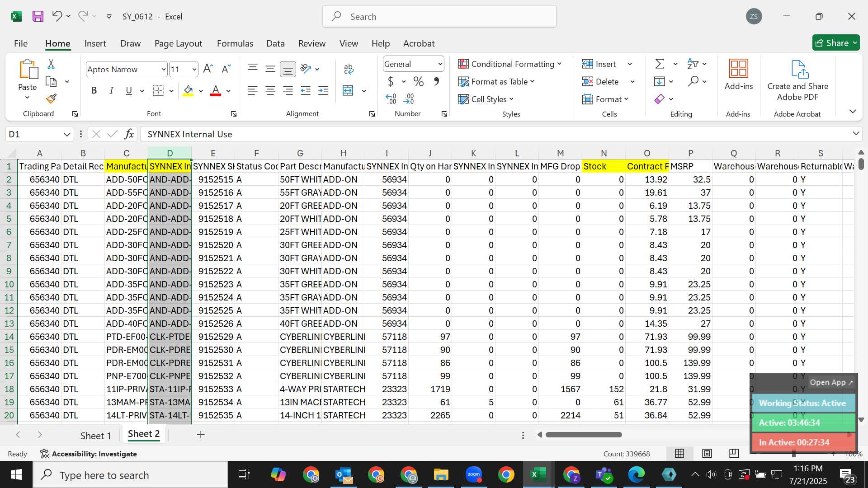
Task: Click the Save icon in title bar
Action: point(38,17)
